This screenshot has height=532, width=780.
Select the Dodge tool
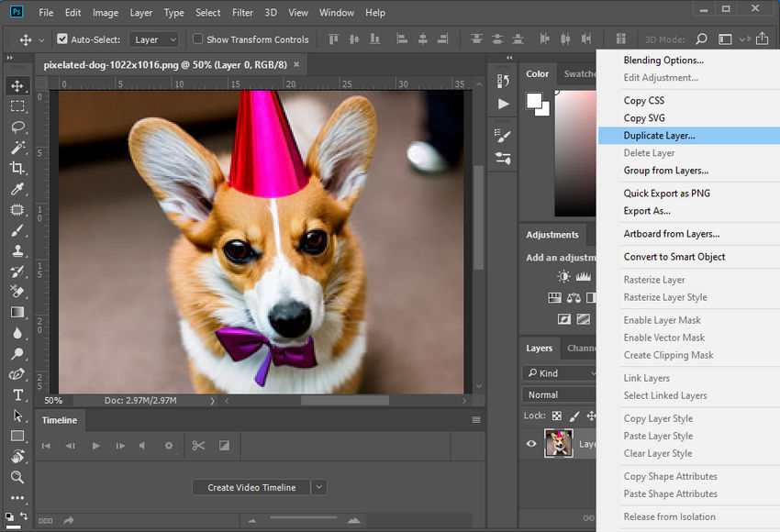pos(17,353)
